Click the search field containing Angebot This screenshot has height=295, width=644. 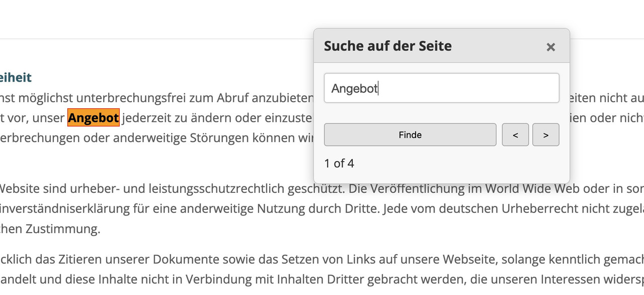tap(441, 88)
